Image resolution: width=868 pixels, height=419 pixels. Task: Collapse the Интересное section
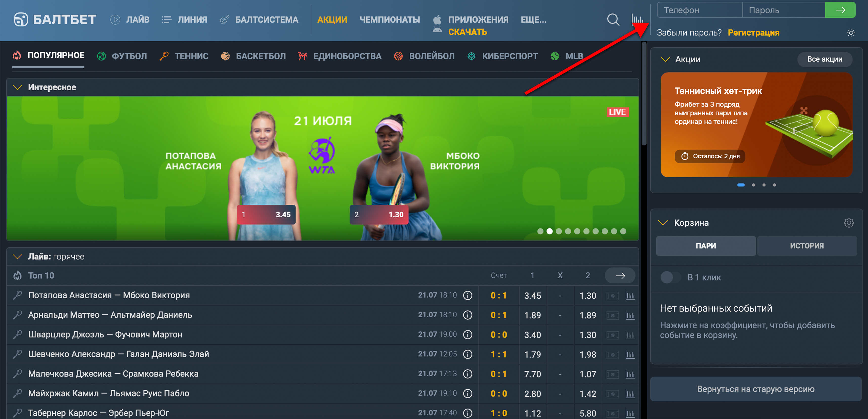[17, 87]
